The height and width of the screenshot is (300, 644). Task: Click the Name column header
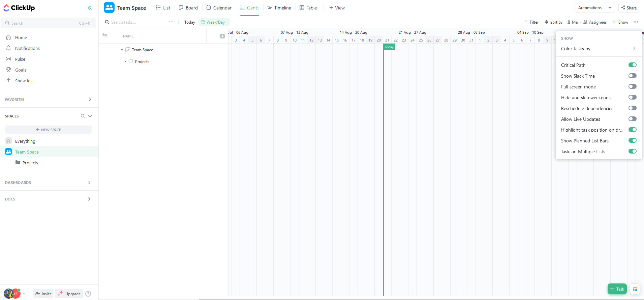[x=128, y=36]
